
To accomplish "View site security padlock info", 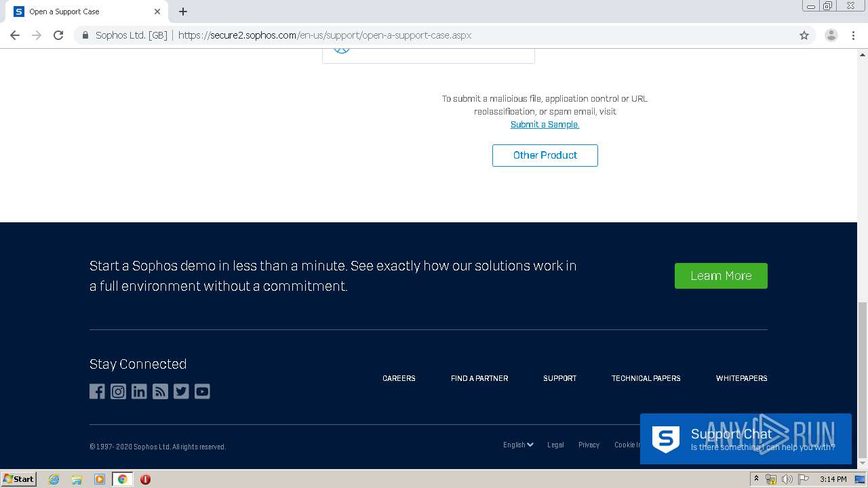I will tap(85, 35).
